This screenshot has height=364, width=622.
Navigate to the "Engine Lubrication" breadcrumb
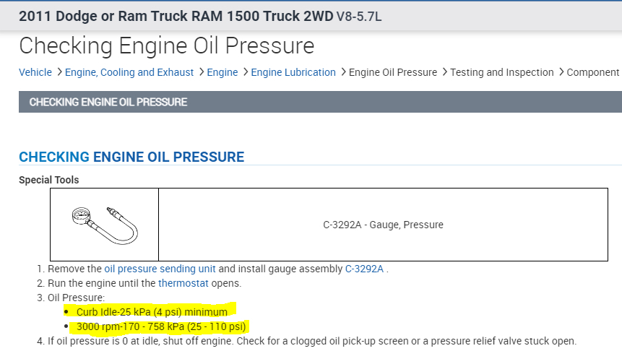tap(293, 72)
